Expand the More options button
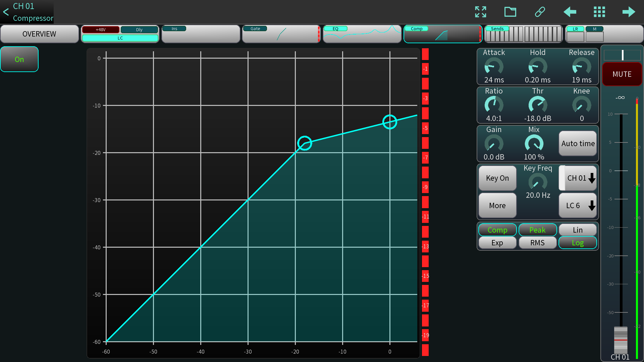644x362 pixels. [497, 205]
